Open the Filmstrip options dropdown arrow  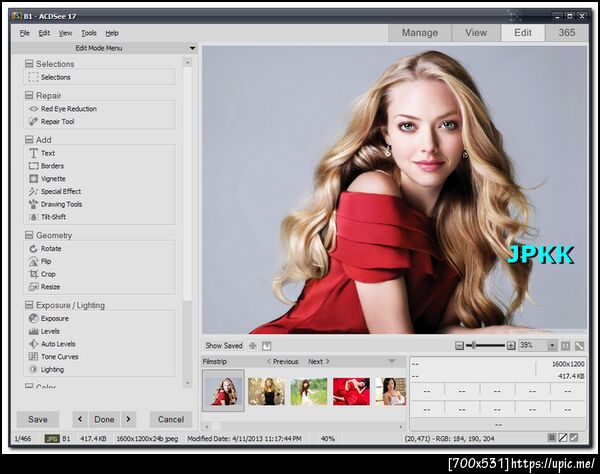[x=391, y=361]
